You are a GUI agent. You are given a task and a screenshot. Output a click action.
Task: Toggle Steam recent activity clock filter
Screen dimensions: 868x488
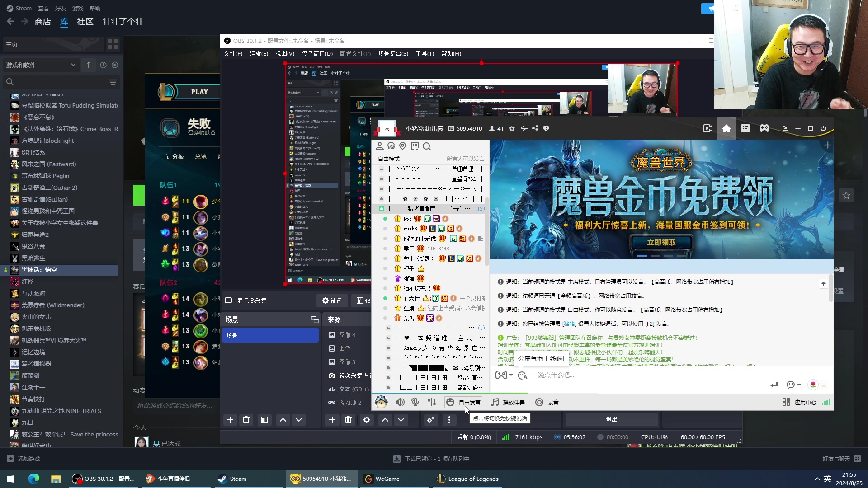click(x=103, y=65)
